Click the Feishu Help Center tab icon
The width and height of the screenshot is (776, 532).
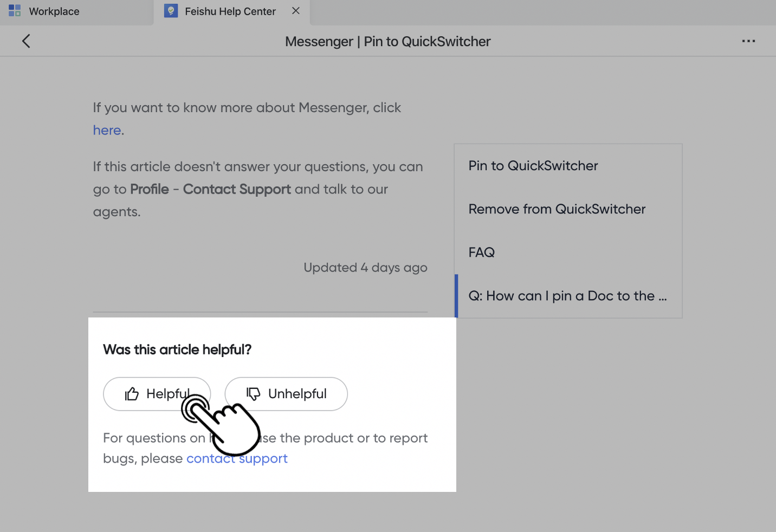pos(171,11)
